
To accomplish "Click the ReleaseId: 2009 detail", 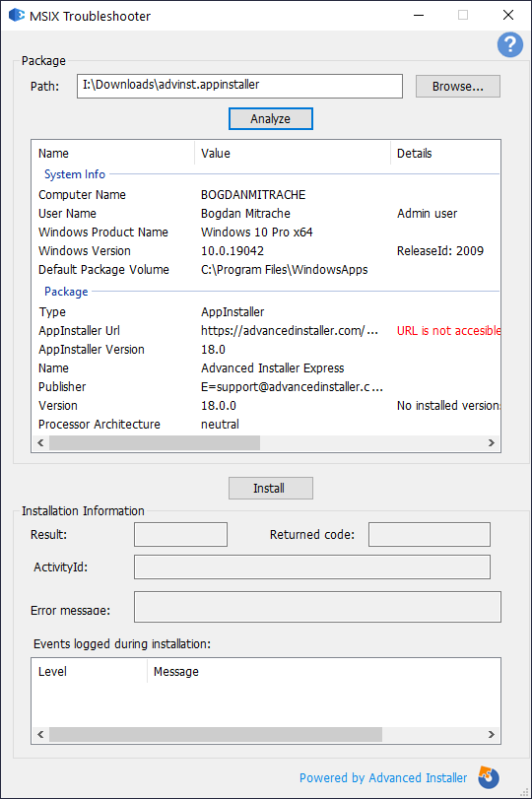I will [440, 251].
